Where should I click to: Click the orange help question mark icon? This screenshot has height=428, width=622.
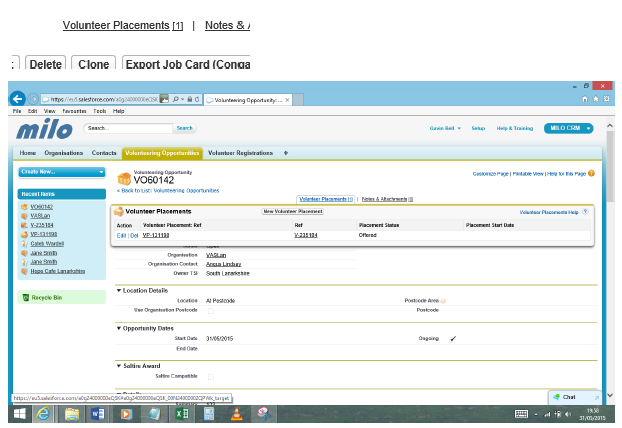click(591, 173)
